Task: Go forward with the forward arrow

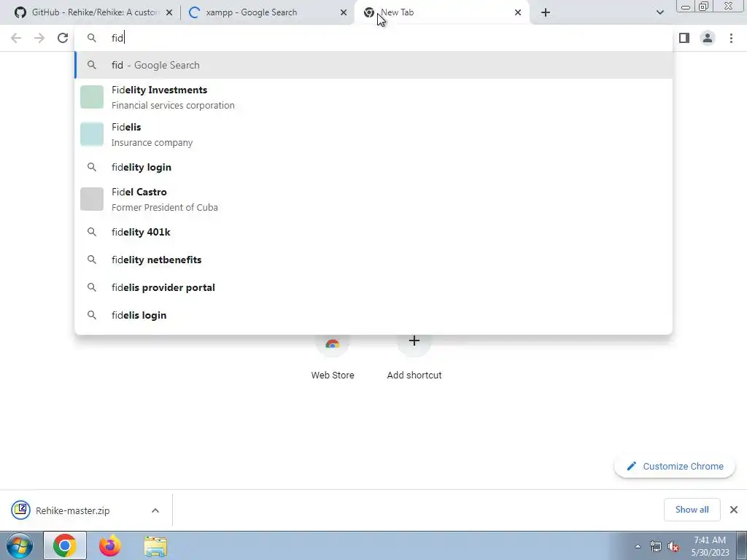Action: pos(39,38)
